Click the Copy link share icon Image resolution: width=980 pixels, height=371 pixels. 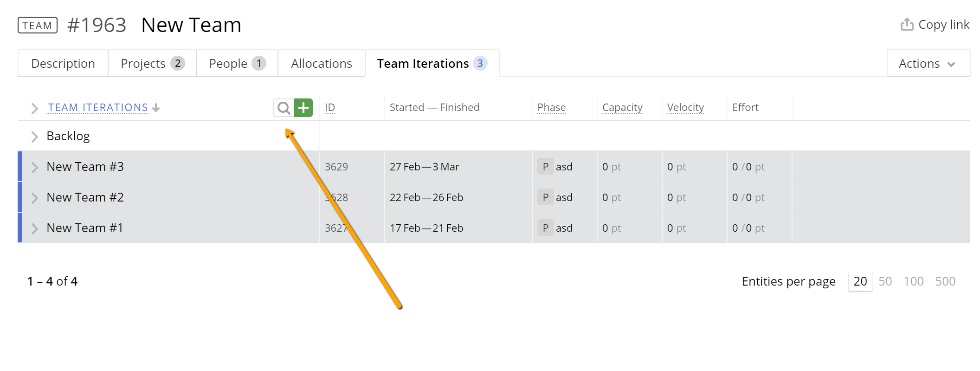pyautogui.click(x=907, y=25)
